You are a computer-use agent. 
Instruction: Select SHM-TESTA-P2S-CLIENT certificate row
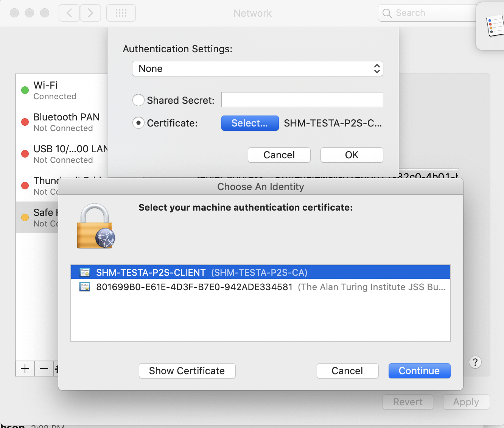pos(261,272)
